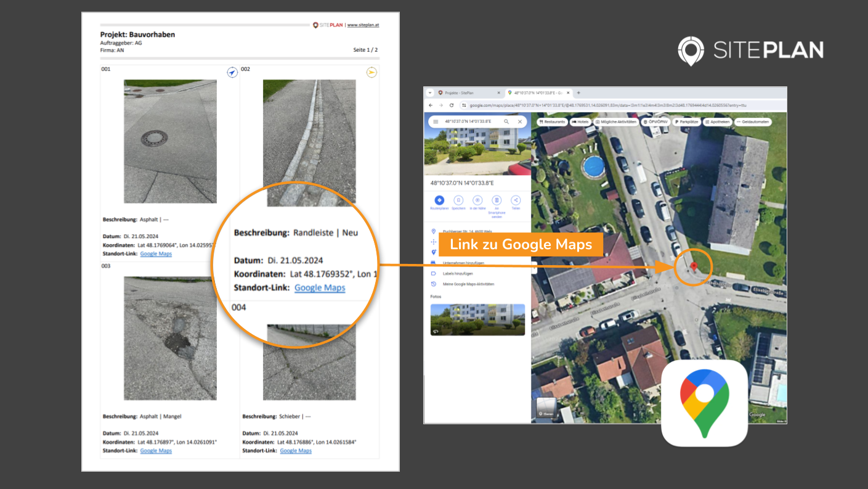Open site information icon in address bar
The width and height of the screenshot is (868, 489).
464,105
